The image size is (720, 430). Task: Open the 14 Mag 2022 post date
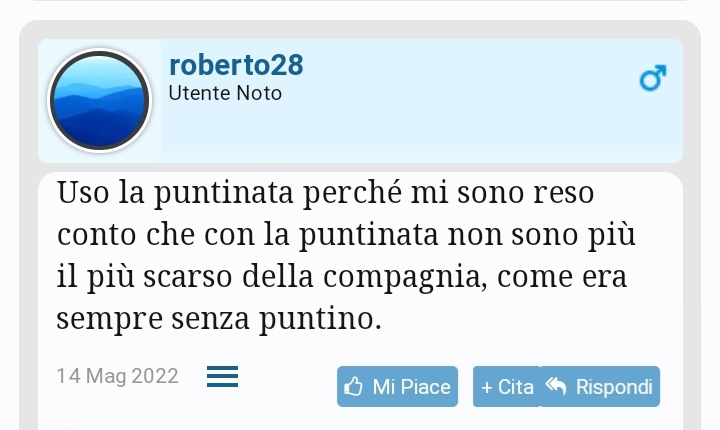pyautogui.click(x=117, y=376)
